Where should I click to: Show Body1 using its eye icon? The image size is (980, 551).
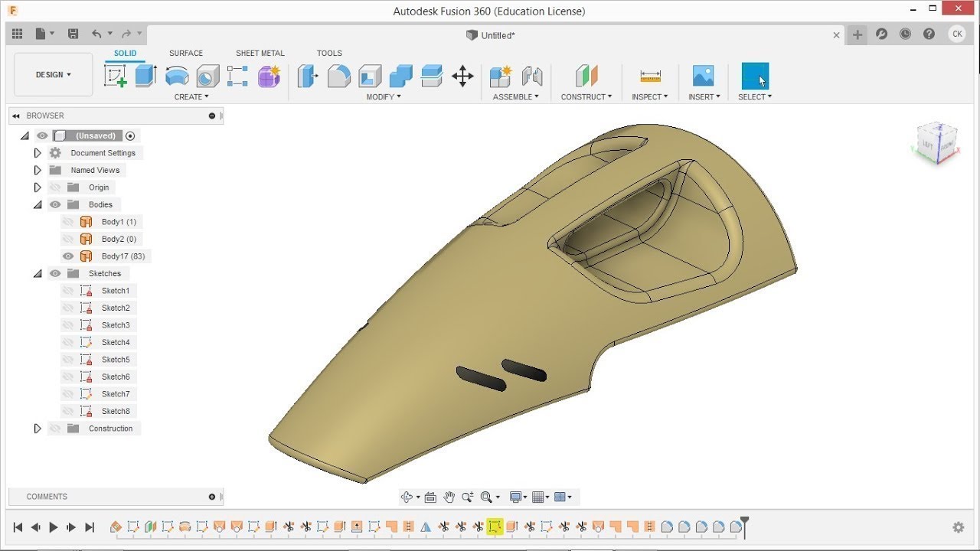coord(68,222)
